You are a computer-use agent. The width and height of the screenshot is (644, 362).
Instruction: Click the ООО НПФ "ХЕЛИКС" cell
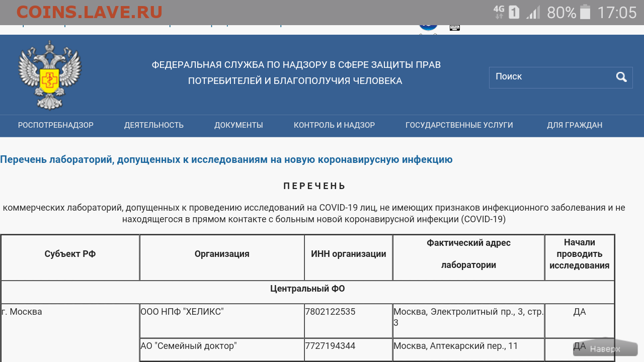[x=222, y=321]
